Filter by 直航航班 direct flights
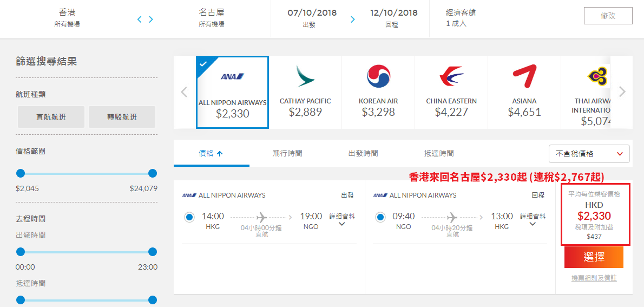 pos(51,117)
